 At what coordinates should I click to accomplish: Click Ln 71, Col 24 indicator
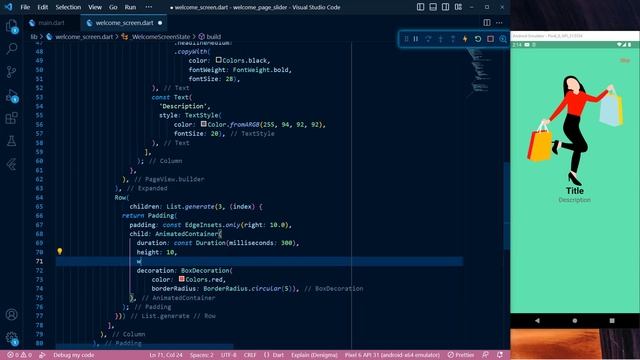click(x=166, y=355)
